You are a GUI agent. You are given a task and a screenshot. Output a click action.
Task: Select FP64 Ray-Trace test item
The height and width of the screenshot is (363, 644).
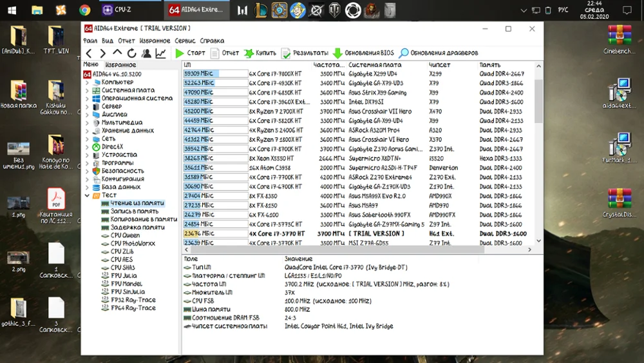point(129,308)
